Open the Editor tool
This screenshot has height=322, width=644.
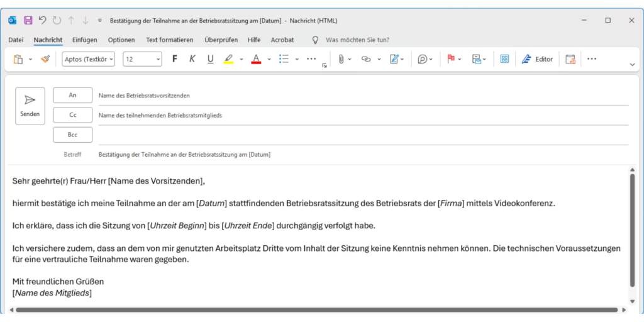tap(537, 59)
